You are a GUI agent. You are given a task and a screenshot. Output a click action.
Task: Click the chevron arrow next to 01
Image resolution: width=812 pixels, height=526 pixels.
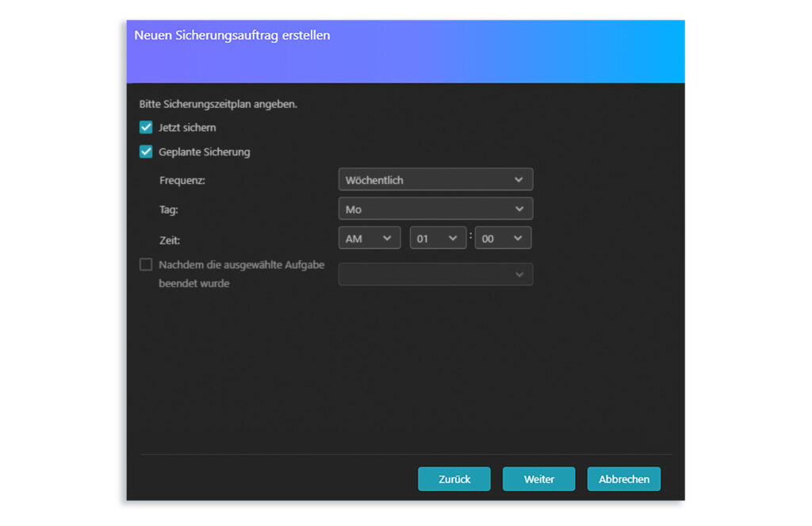click(x=453, y=238)
